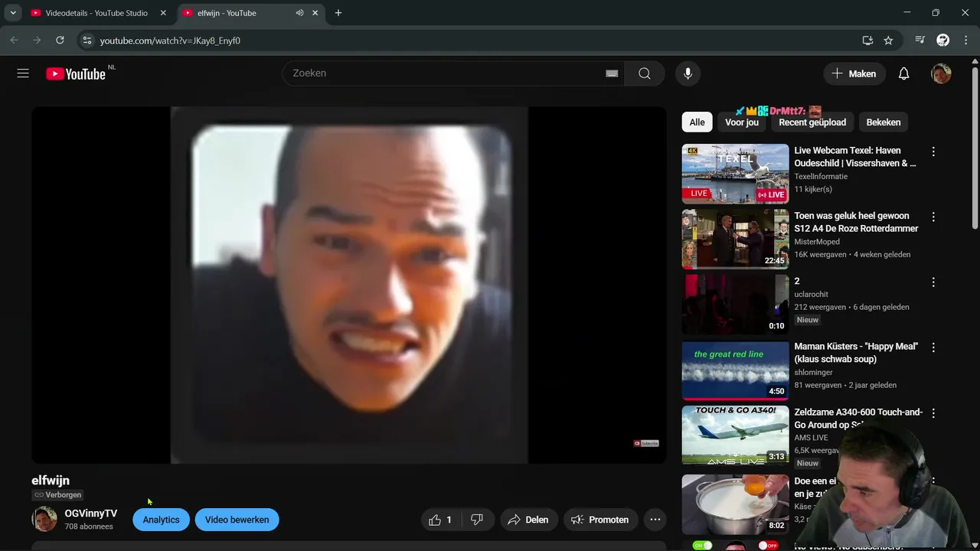Image resolution: width=980 pixels, height=551 pixels.
Task: Open options for Toen was geluk video
Action: pyautogui.click(x=933, y=217)
